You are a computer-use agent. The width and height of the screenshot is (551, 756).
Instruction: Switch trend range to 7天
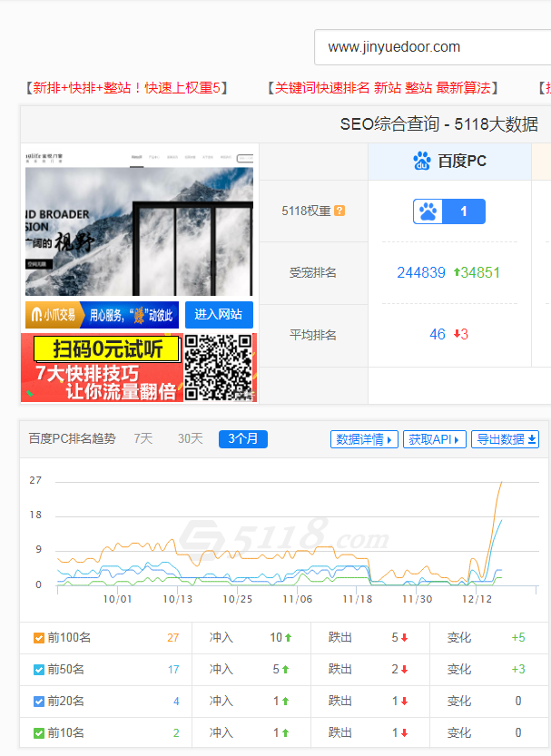[143, 438]
